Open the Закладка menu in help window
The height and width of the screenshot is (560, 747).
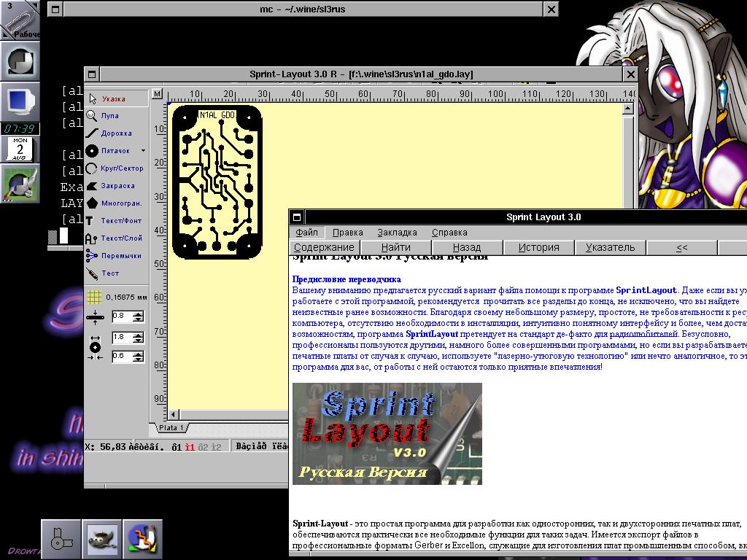[x=397, y=233]
